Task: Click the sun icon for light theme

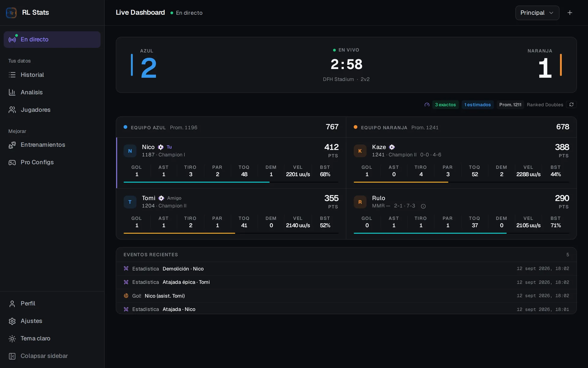Action: point(12,339)
